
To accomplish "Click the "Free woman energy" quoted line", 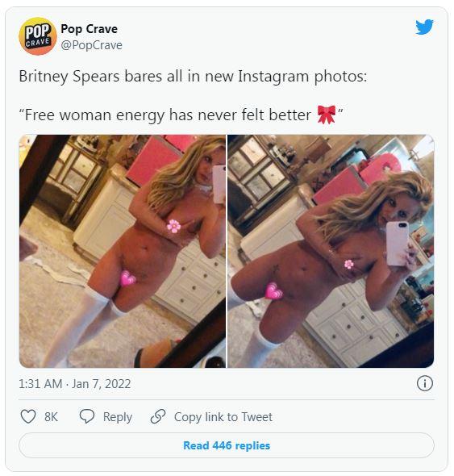I will pos(181,115).
